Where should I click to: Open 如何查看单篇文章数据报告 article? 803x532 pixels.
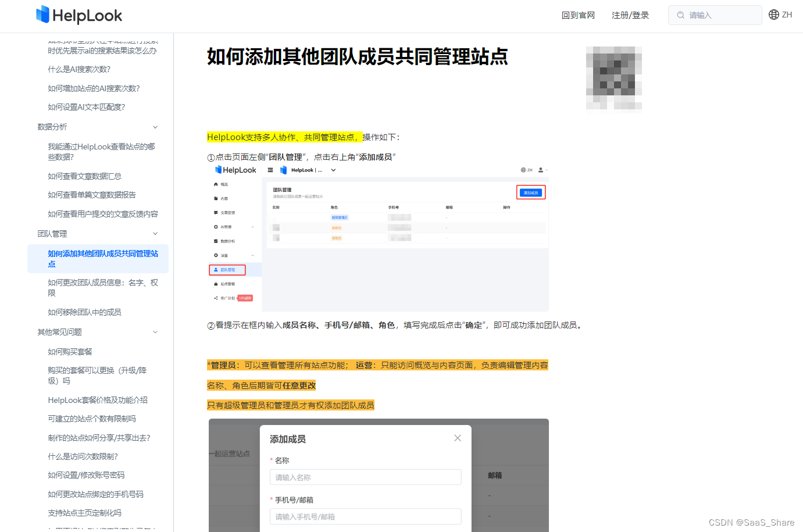coord(92,195)
